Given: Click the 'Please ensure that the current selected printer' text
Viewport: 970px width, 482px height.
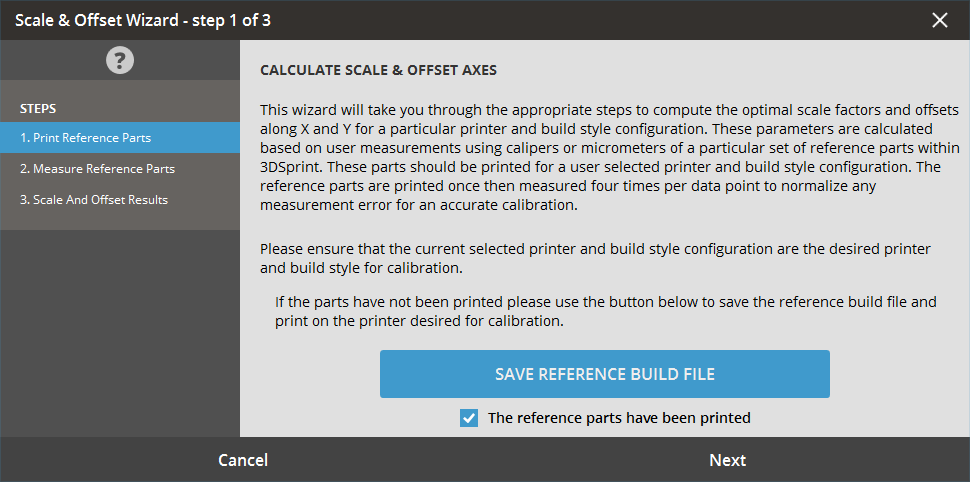Looking at the screenshot, I should (x=595, y=259).
